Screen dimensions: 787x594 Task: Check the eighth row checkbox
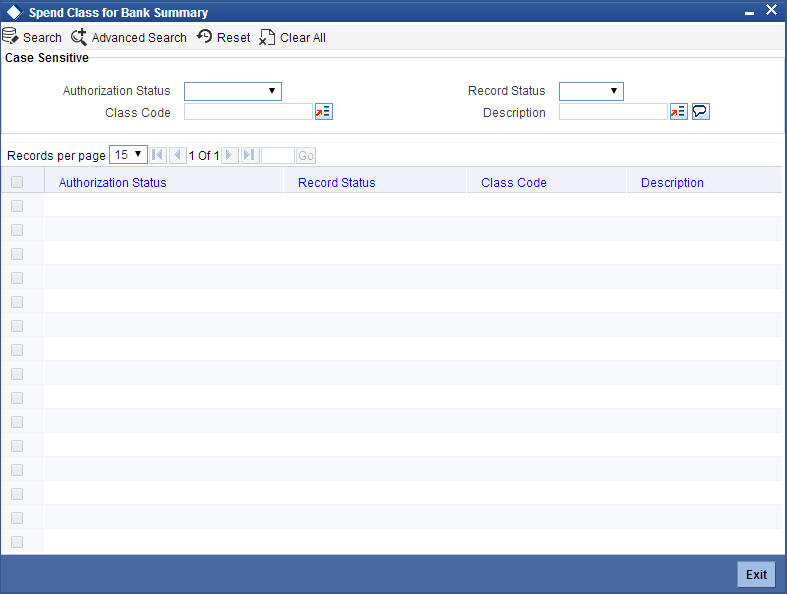tap(17, 374)
